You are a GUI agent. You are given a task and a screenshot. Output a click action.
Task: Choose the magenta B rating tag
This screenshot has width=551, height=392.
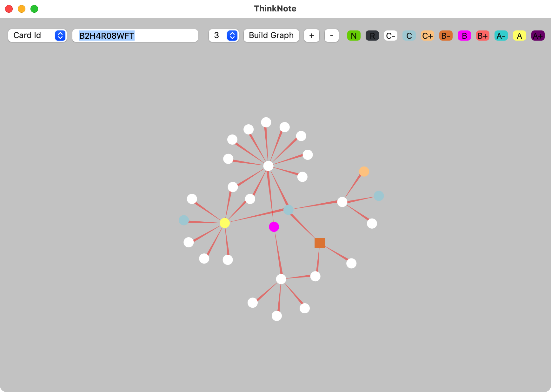[x=464, y=36]
